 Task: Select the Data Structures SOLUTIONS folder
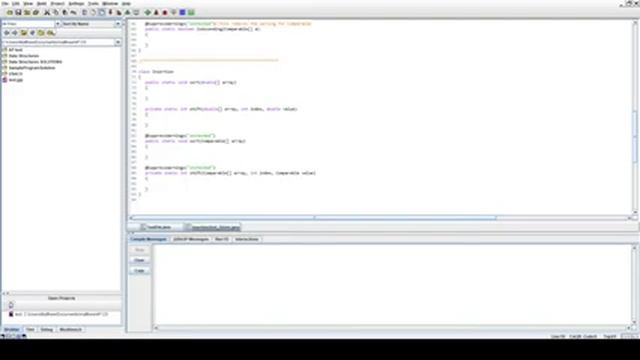coord(36,62)
